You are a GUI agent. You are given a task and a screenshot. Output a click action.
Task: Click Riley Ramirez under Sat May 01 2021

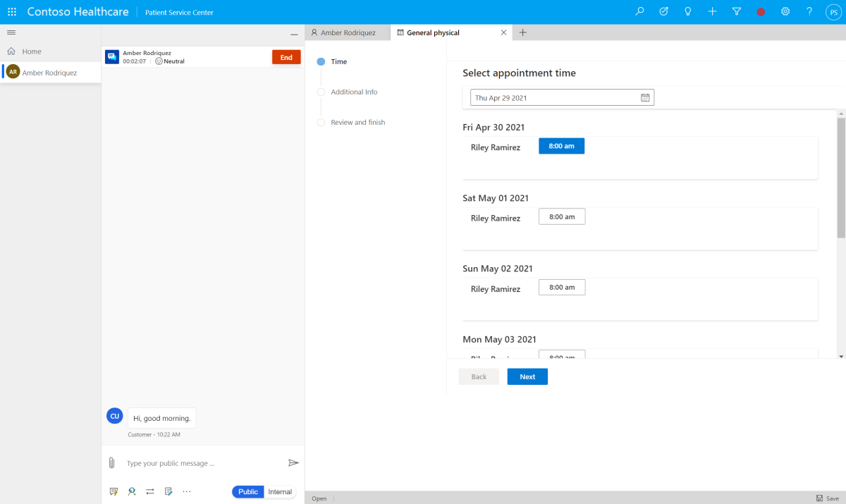click(496, 218)
